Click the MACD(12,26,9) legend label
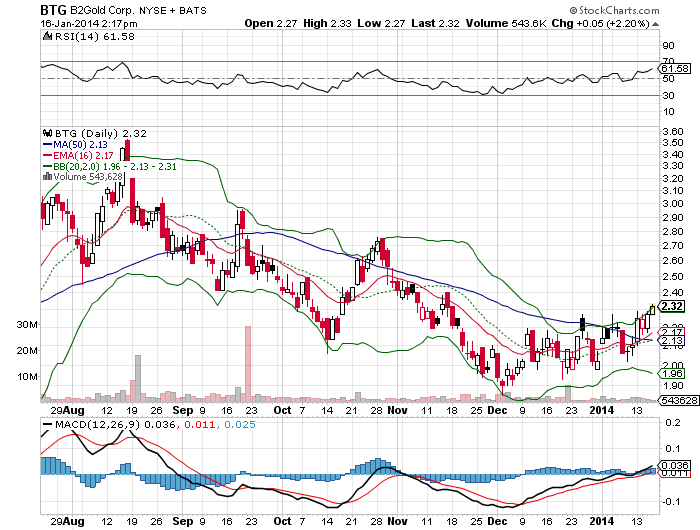The width and height of the screenshot is (700, 530). tap(97, 424)
